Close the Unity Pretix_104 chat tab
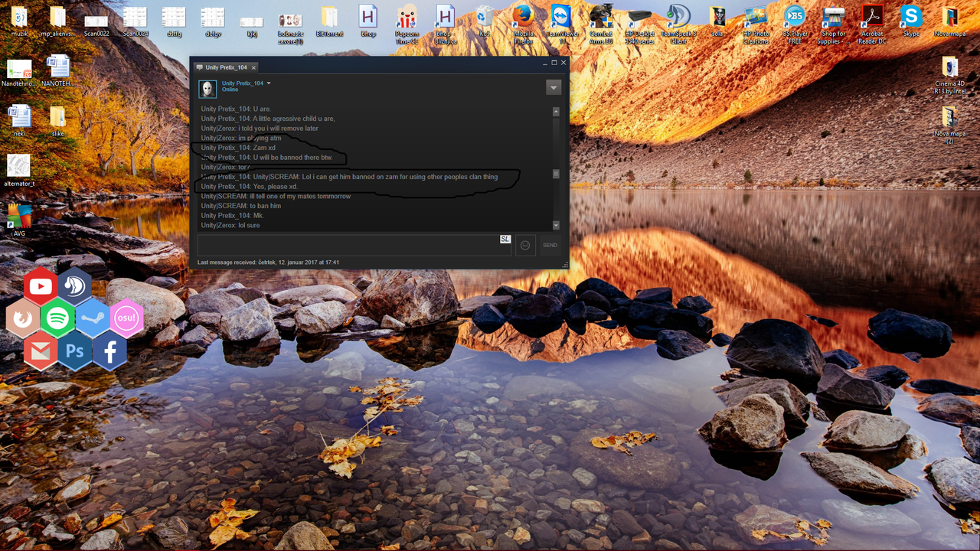 [253, 67]
